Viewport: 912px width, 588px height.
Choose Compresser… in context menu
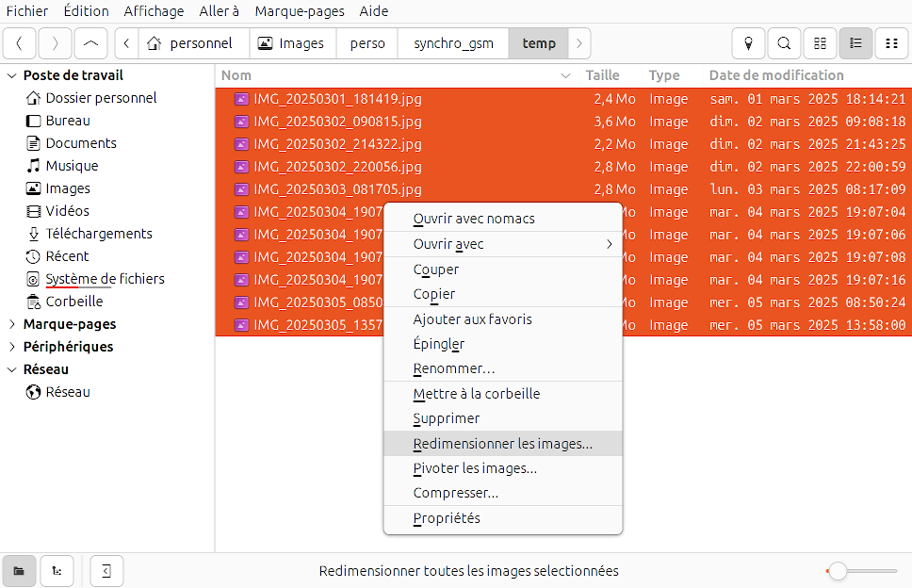[503, 493]
